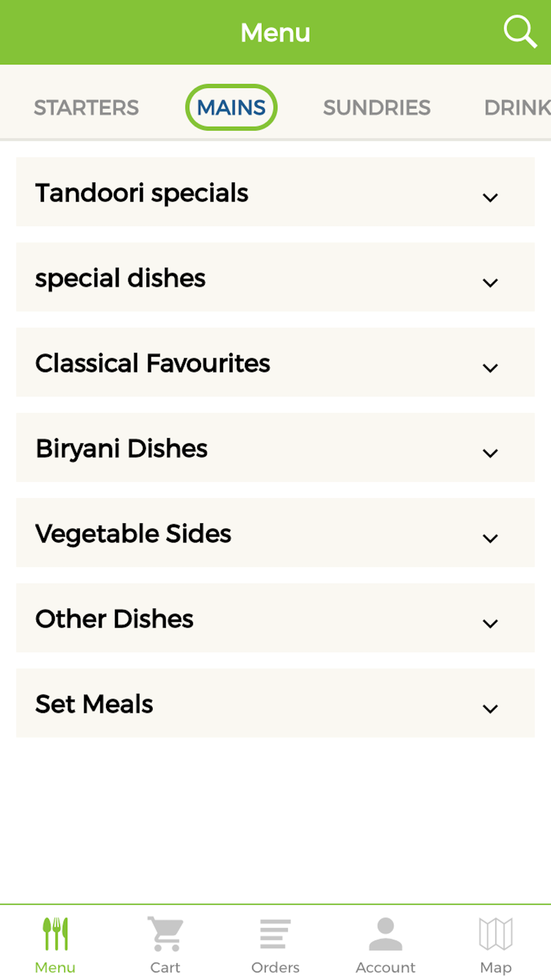Viewport: 551px width, 980px height.
Task: Select the Mains tab
Action: (x=231, y=107)
